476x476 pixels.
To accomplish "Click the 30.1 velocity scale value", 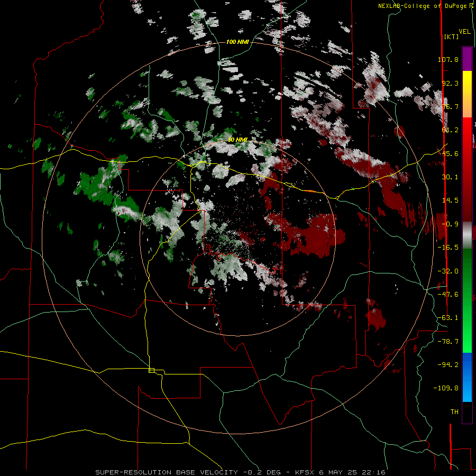I will tap(450, 177).
